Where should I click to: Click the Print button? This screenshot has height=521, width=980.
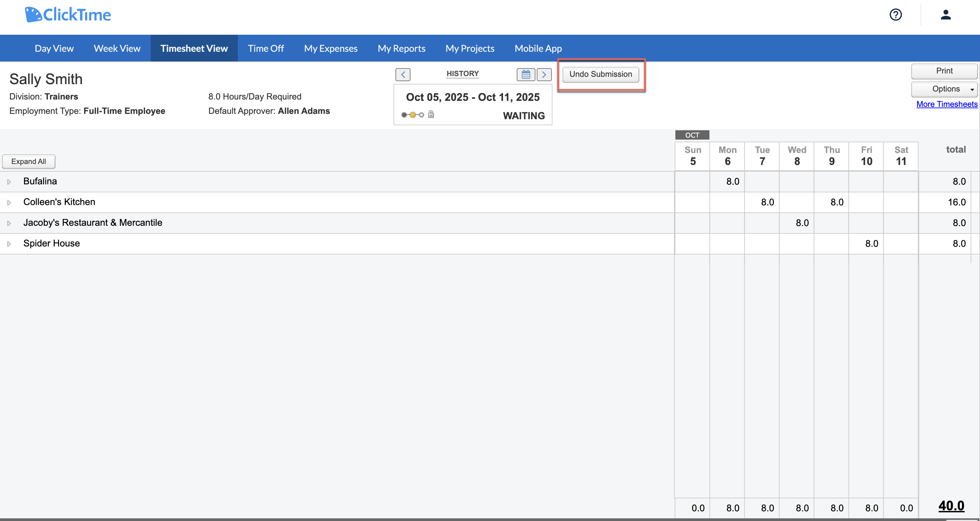[x=944, y=71]
